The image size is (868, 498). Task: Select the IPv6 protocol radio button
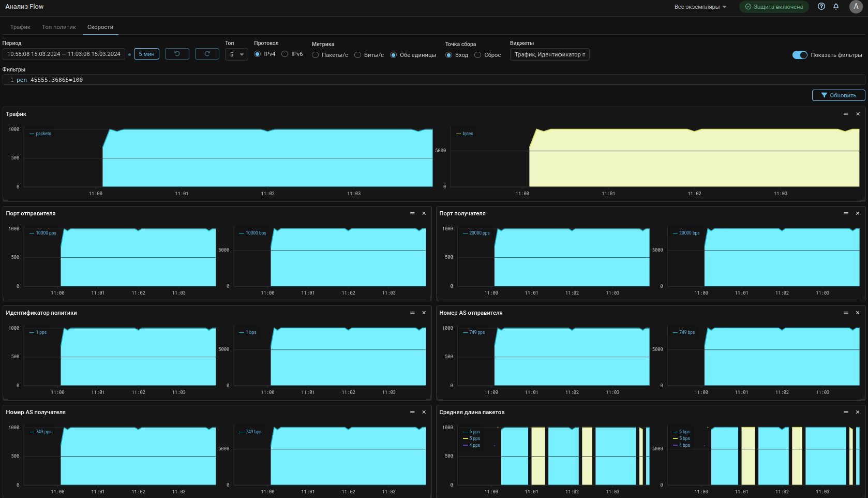[285, 54]
